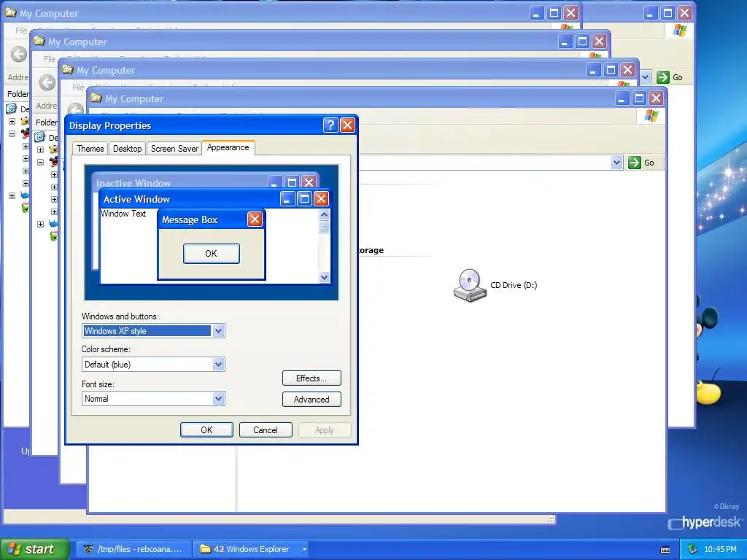Close the Display Properties dialog
The image size is (747, 560).
(x=348, y=125)
